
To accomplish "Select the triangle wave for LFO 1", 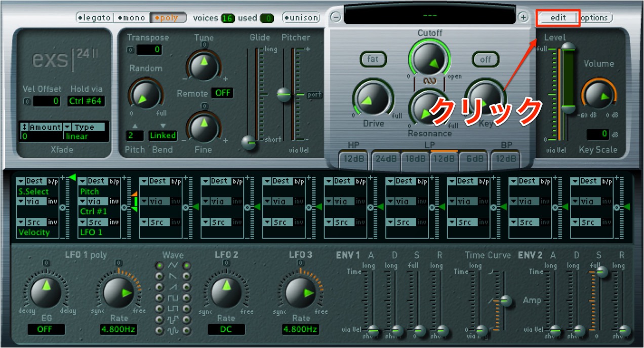I will click(x=160, y=265).
